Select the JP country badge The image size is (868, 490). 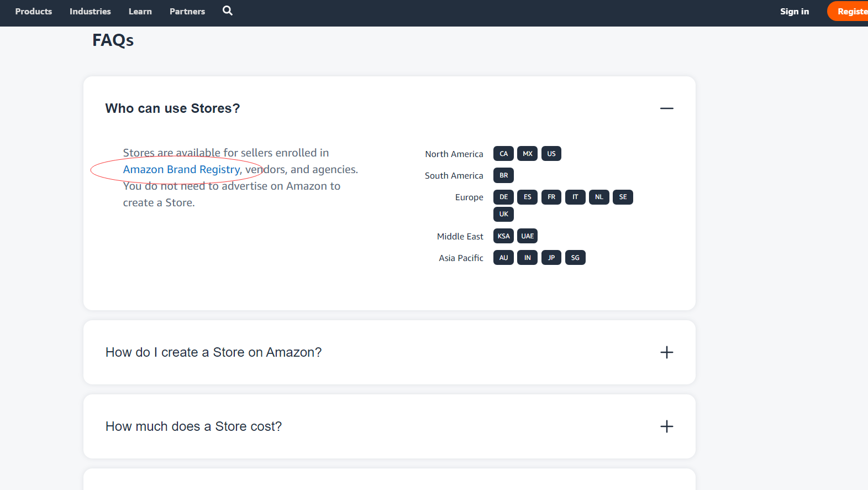click(x=551, y=258)
